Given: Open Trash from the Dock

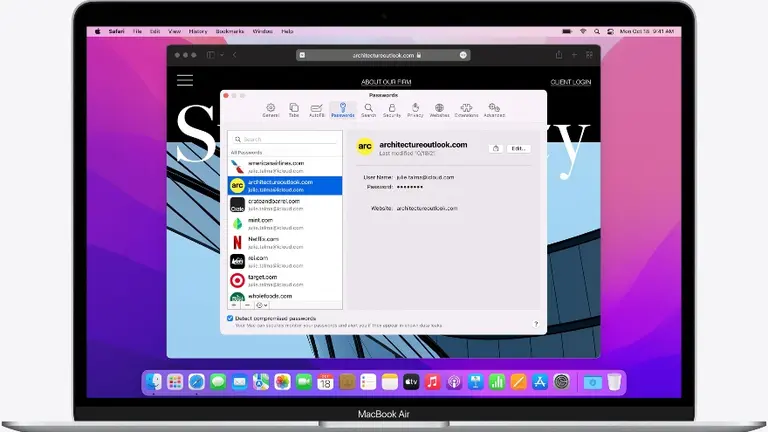Looking at the screenshot, I should pyautogui.click(x=614, y=382).
